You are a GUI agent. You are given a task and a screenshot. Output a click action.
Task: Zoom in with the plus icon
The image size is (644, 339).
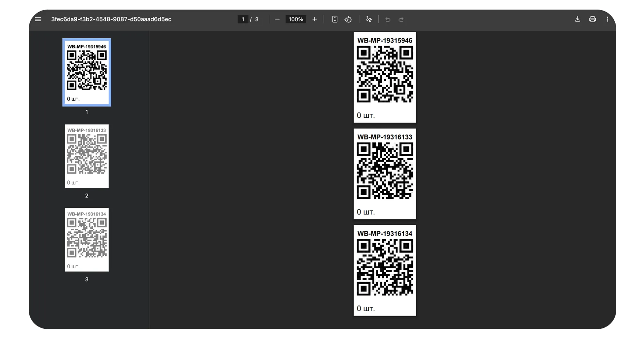click(314, 19)
